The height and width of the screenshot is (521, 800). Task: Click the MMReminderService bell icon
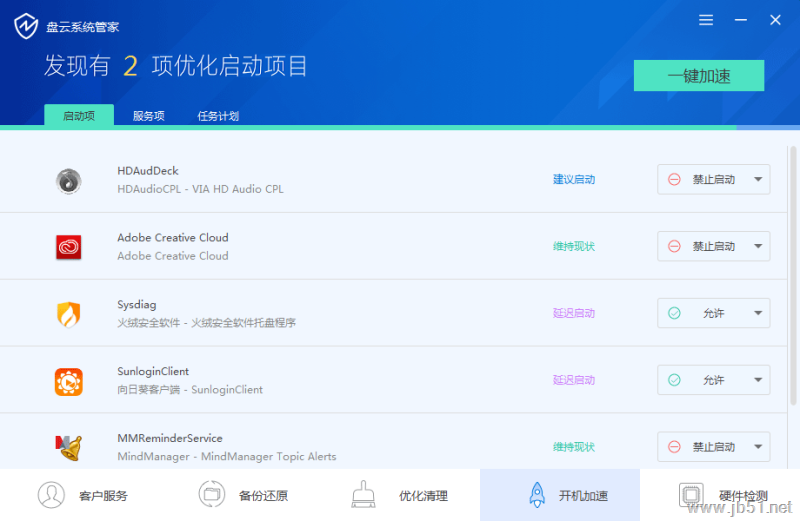pos(69,448)
